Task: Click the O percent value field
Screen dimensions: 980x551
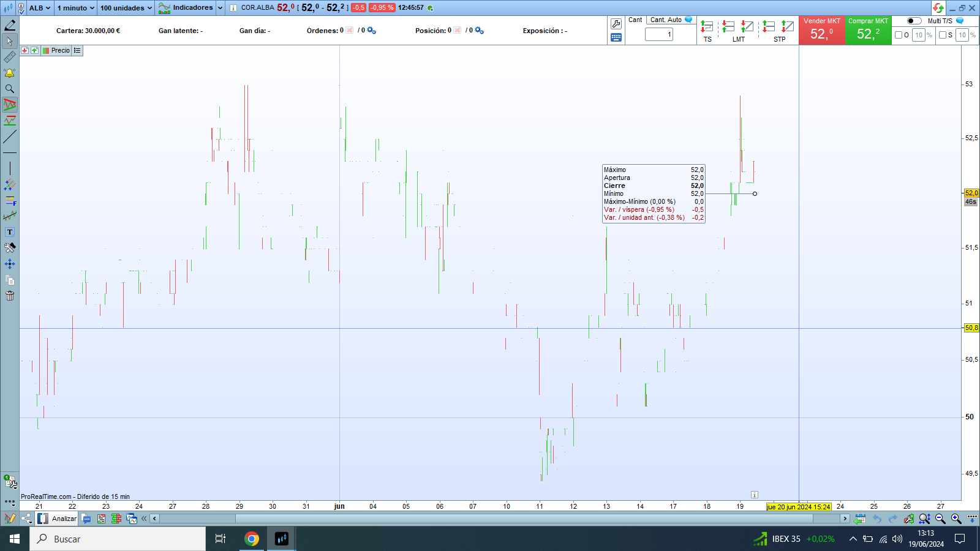Action: coord(918,35)
